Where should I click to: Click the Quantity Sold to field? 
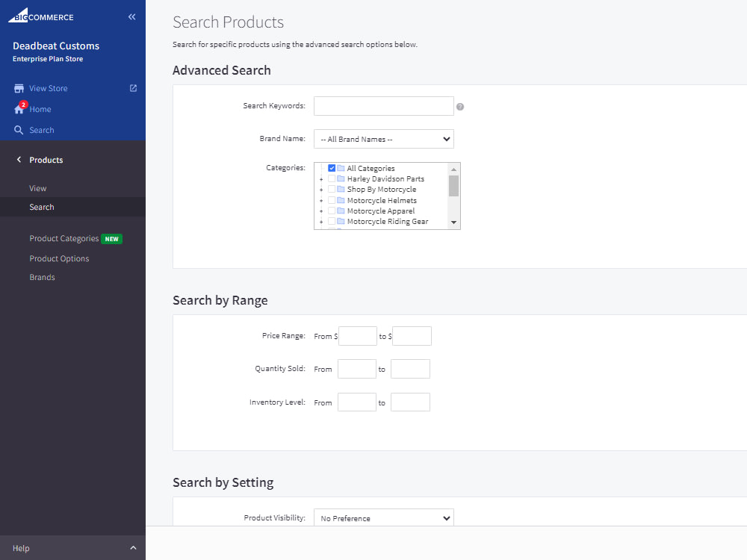pyautogui.click(x=410, y=369)
